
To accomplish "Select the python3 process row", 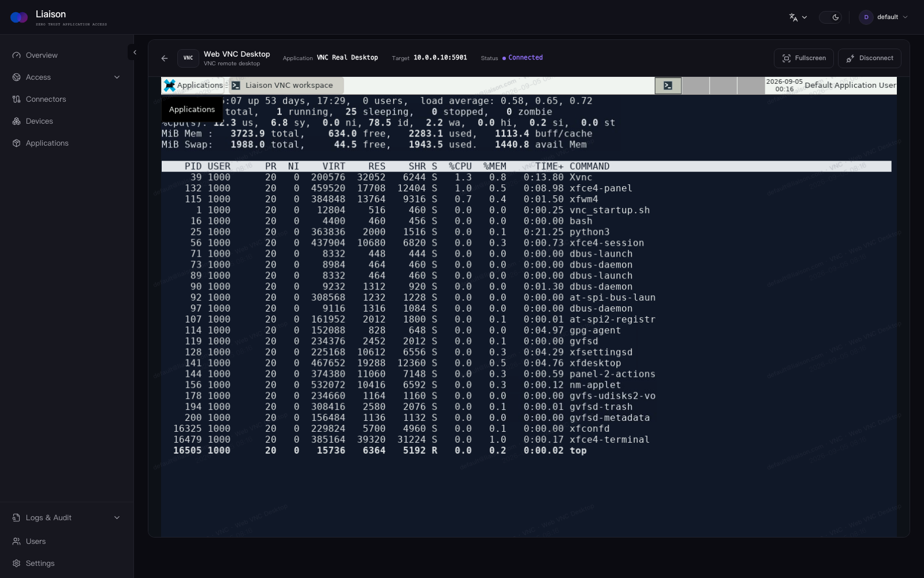I will pos(526,232).
